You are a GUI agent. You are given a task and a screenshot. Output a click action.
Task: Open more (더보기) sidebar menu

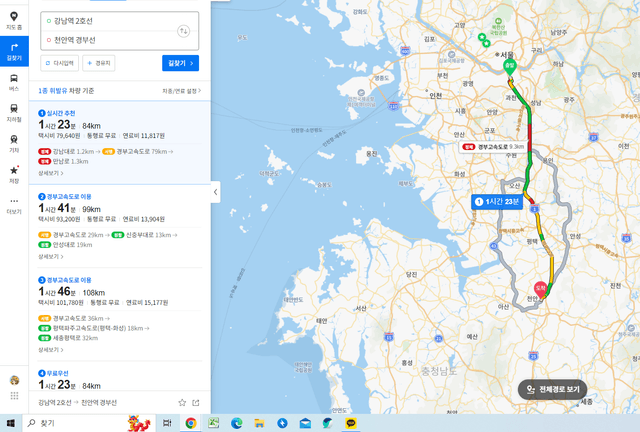point(14,205)
